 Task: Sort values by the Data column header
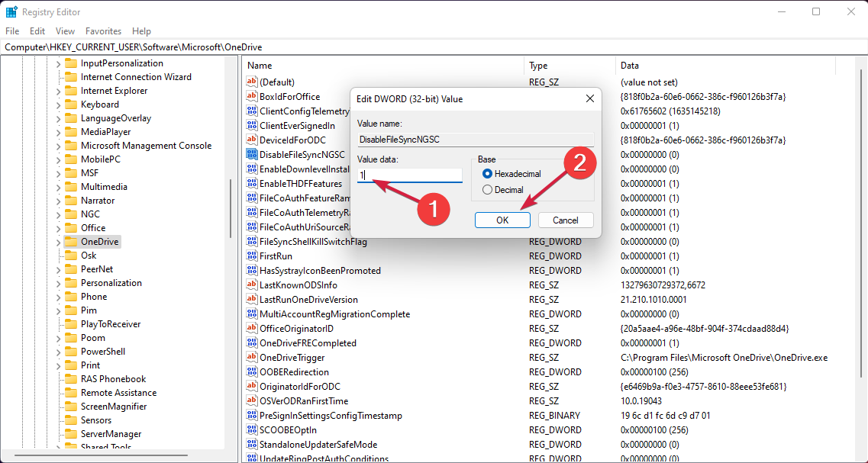tap(725, 66)
